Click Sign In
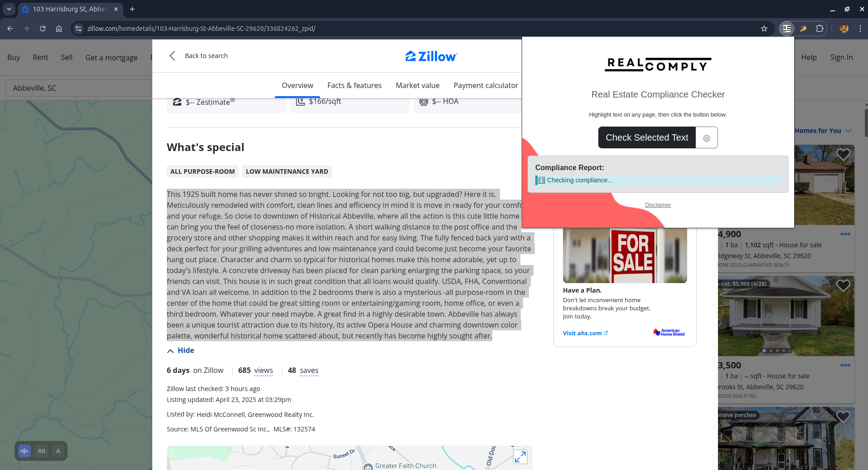The image size is (868, 470). pos(841,57)
